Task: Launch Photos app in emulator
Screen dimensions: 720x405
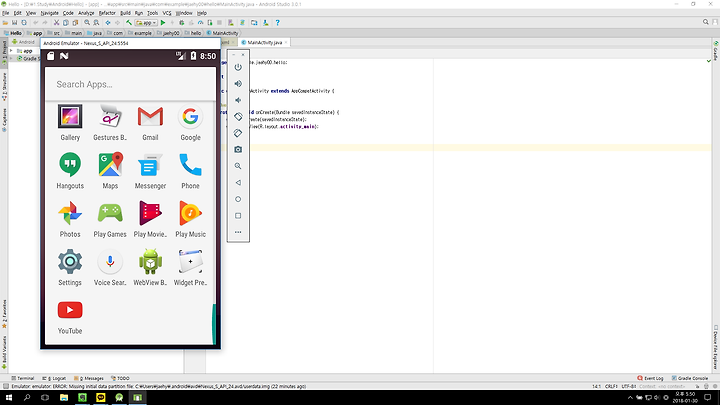Action: click(70, 213)
